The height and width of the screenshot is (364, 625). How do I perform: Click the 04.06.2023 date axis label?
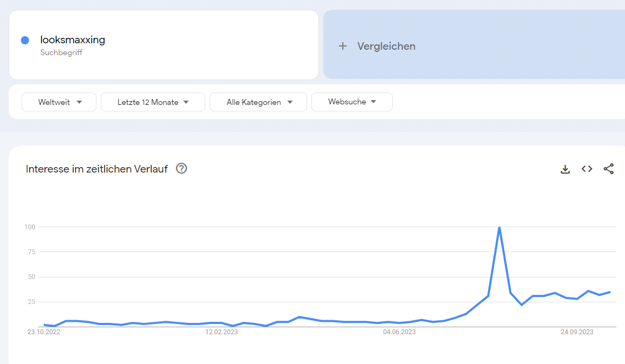coord(399,332)
